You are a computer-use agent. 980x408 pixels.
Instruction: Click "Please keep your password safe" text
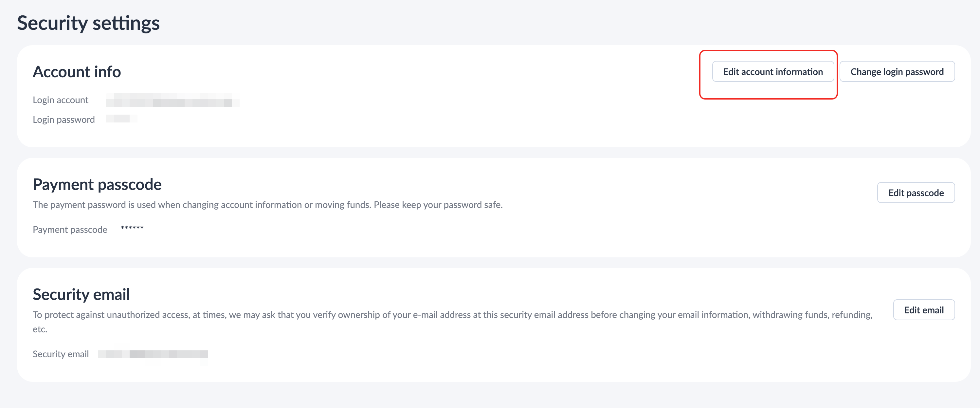[x=438, y=205]
